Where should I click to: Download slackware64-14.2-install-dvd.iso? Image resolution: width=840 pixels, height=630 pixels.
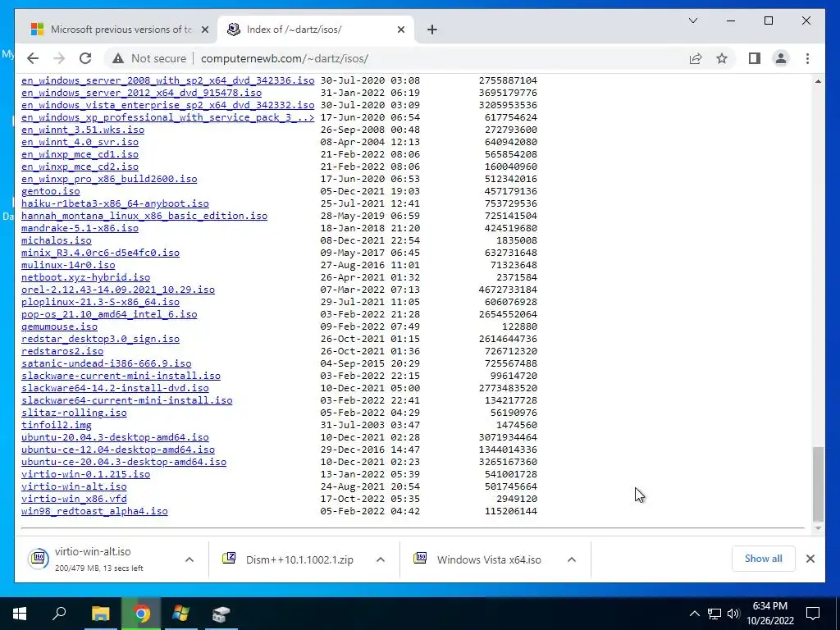[115, 388]
